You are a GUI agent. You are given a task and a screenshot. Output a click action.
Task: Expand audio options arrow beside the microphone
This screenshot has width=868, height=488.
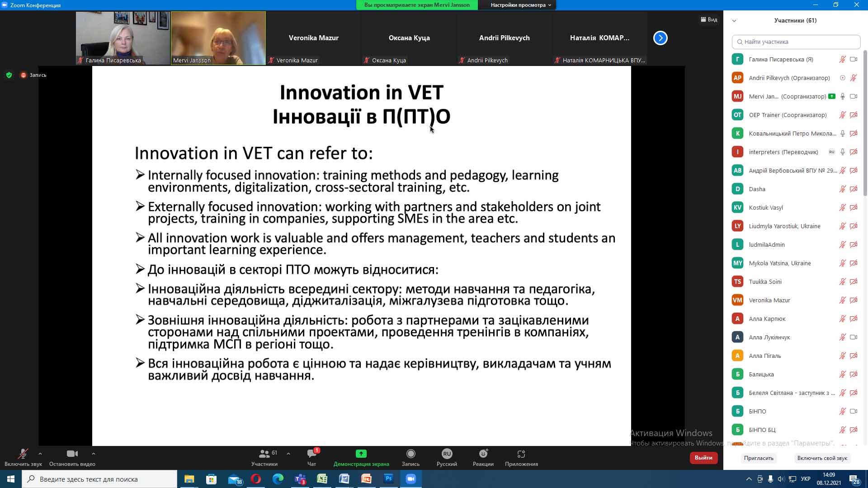pyautogui.click(x=40, y=454)
